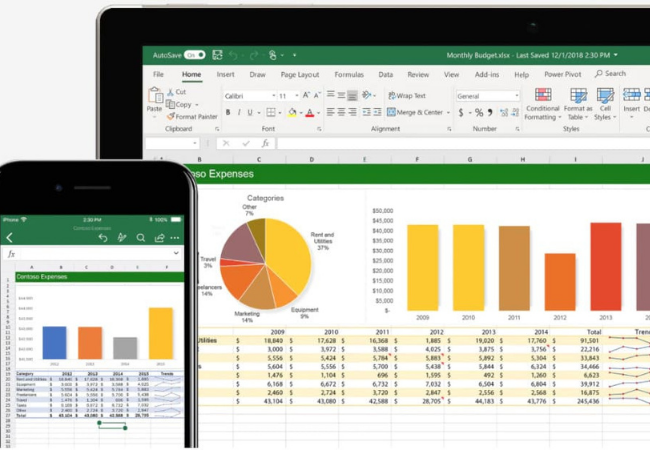Switch to the Formulas ribbon tab

click(x=348, y=75)
